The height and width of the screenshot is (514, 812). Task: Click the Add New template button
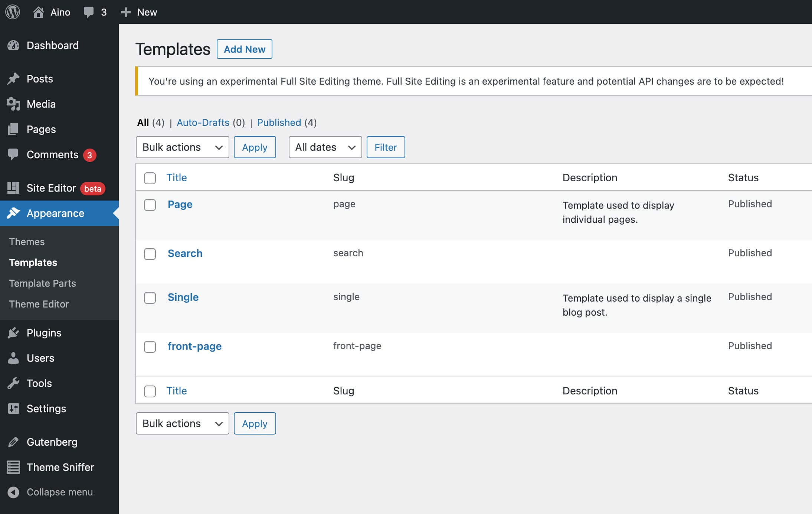pos(245,49)
